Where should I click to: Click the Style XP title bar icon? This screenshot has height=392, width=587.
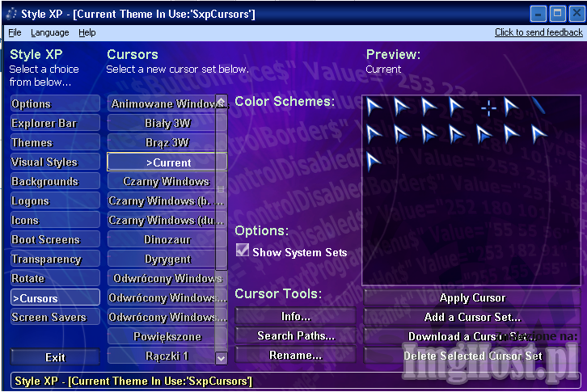11,14
